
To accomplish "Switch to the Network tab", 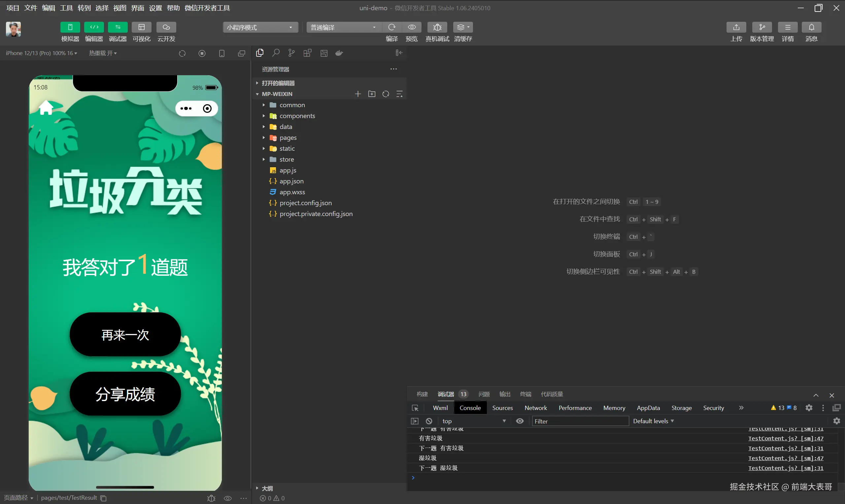I will [535, 408].
